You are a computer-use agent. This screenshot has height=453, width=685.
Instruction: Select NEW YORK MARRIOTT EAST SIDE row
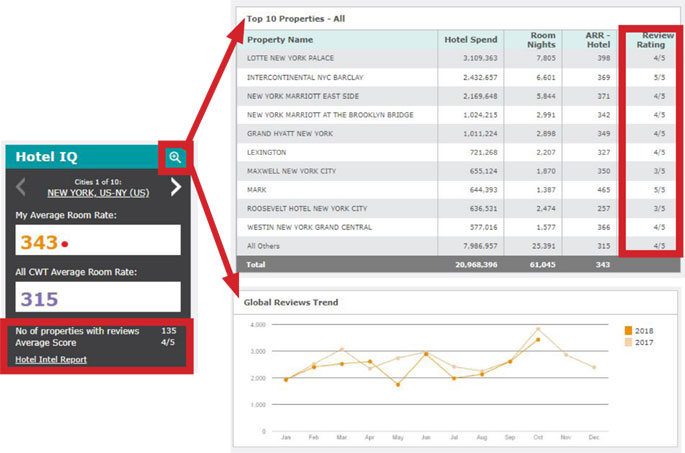coord(458,96)
